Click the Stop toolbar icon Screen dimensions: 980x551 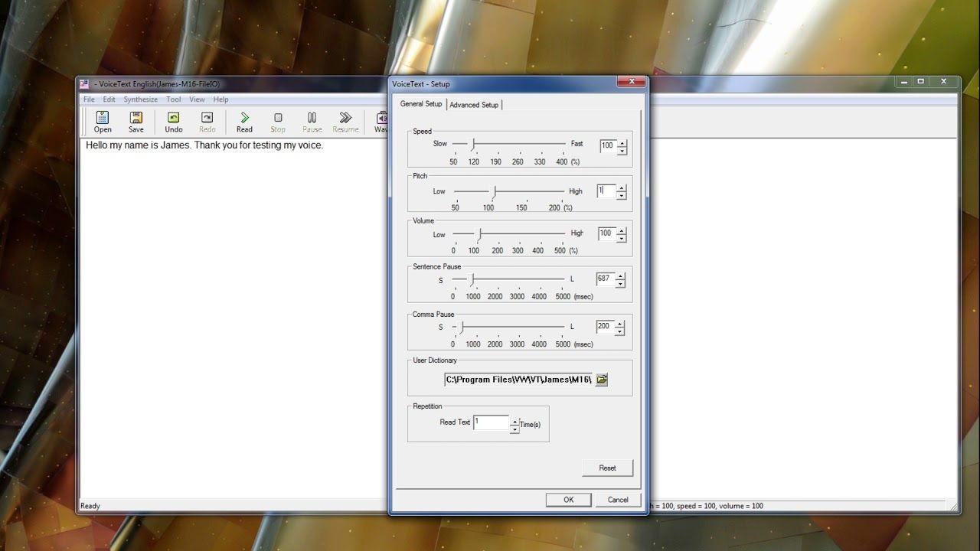point(278,117)
